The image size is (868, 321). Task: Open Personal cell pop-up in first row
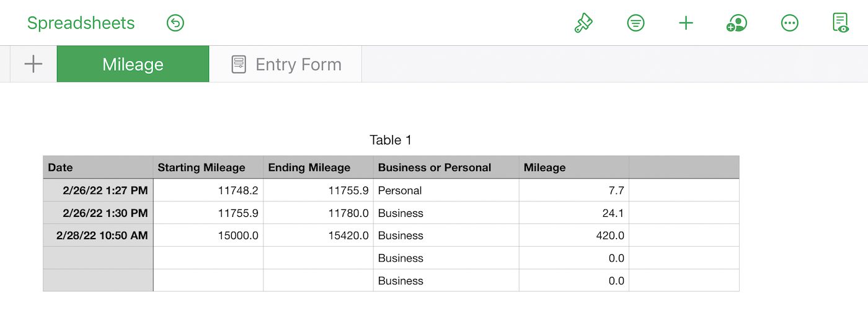click(446, 190)
